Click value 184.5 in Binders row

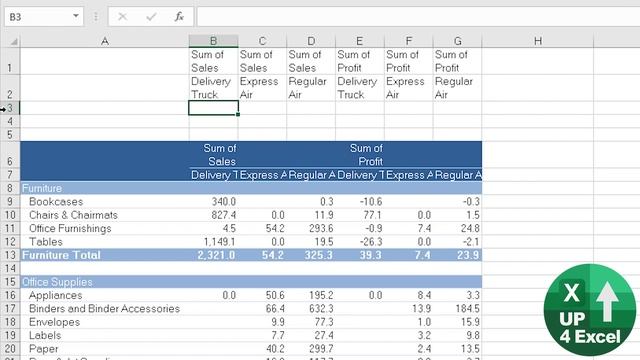[x=468, y=309]
